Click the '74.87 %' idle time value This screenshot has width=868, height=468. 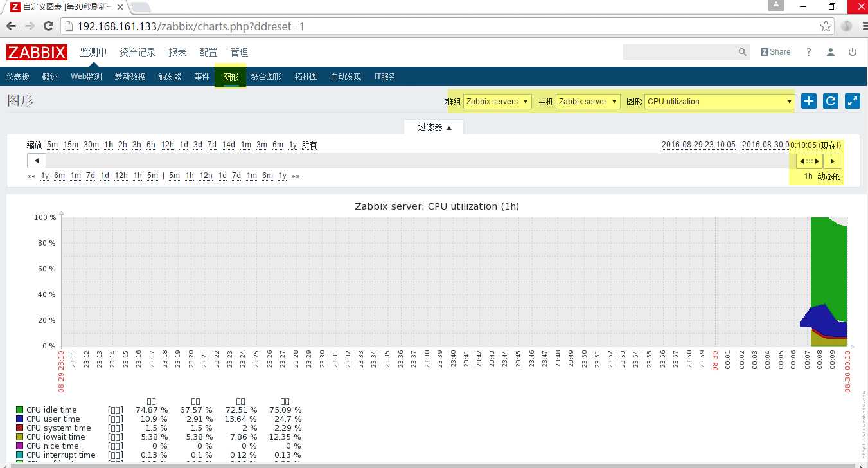(152, 410)
